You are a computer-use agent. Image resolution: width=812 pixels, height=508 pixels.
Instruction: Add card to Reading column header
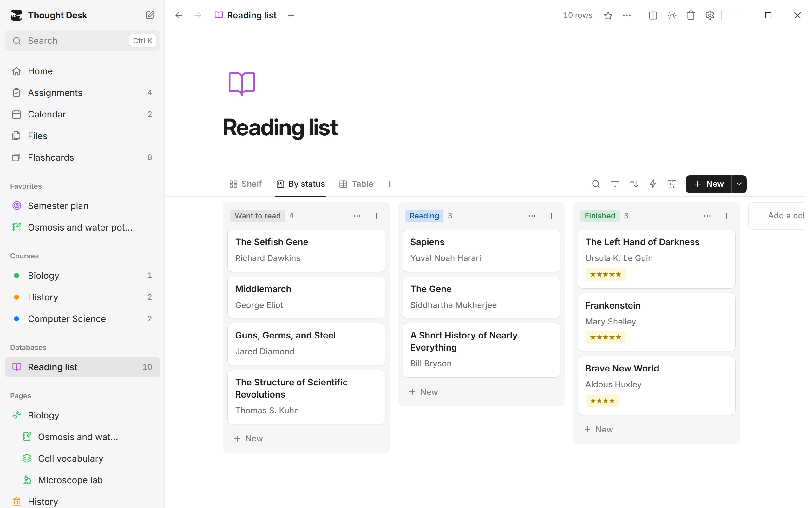click(x=551, y=216)
